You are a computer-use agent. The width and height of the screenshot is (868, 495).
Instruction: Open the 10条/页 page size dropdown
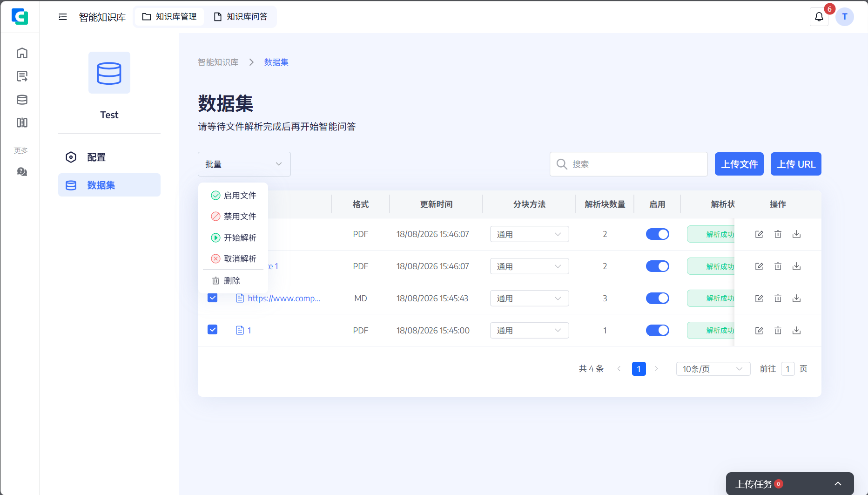713,369
